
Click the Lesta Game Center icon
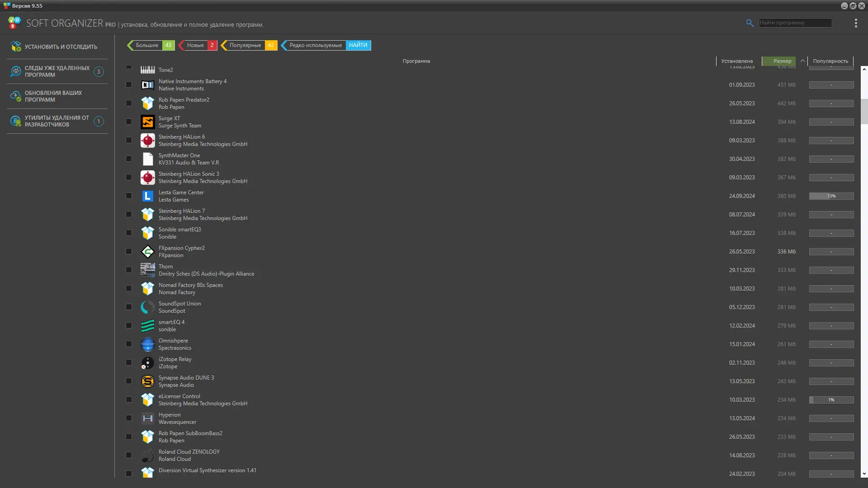click(147, 196)
